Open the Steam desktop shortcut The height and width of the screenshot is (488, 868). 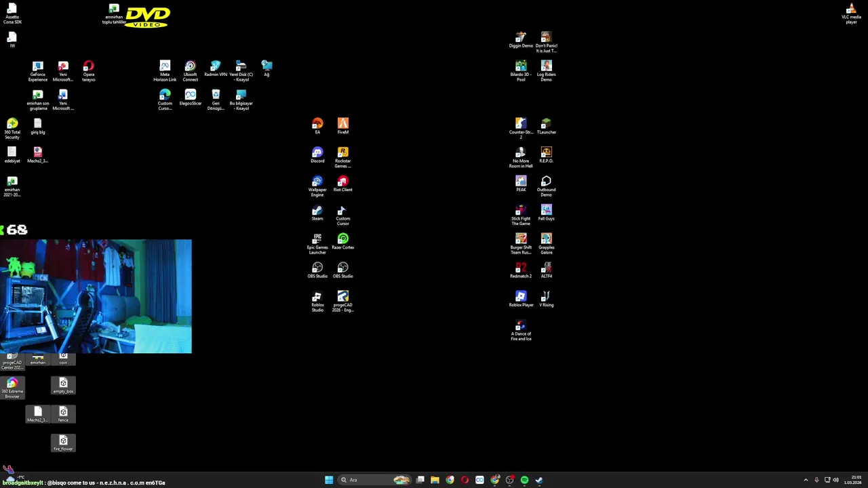317,213
